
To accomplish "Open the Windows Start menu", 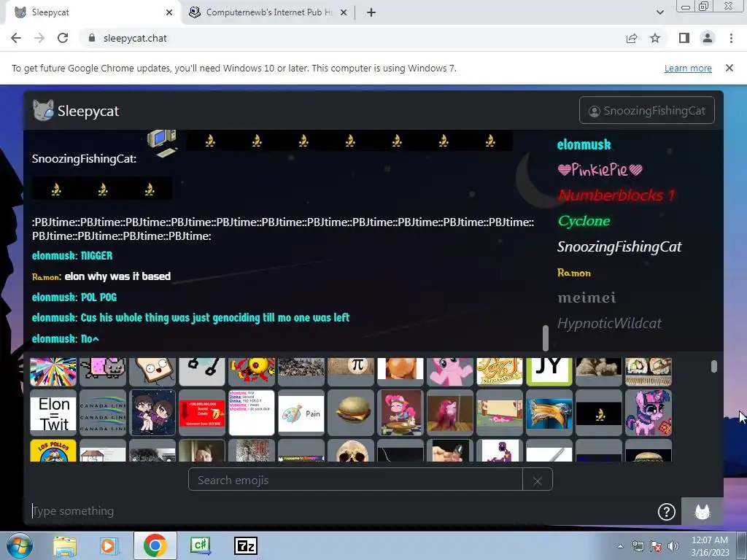I will tap(18, 546).
